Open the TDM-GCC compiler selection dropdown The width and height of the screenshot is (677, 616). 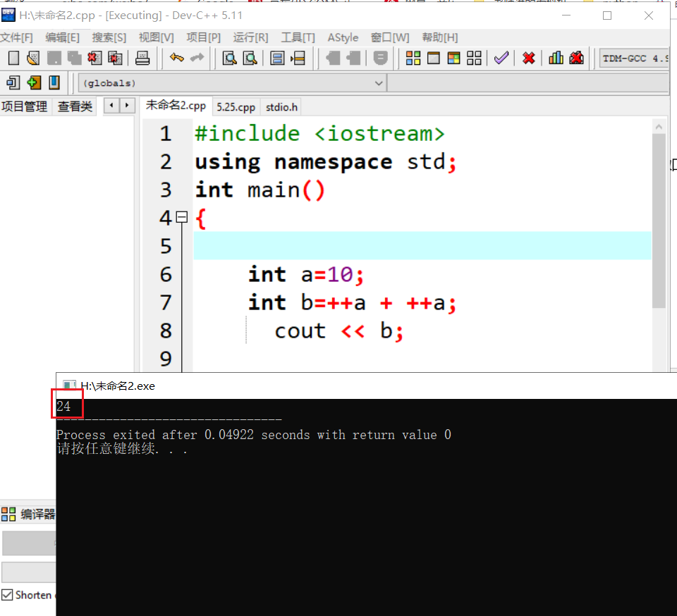[x=633, y=58]
